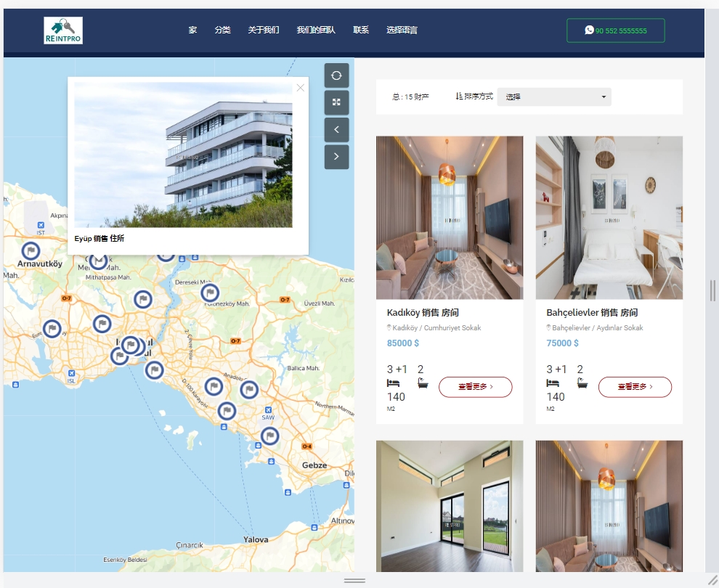Click the REINTPRO logo
This screenshot has width=719, height=588.
click(63, 30)
